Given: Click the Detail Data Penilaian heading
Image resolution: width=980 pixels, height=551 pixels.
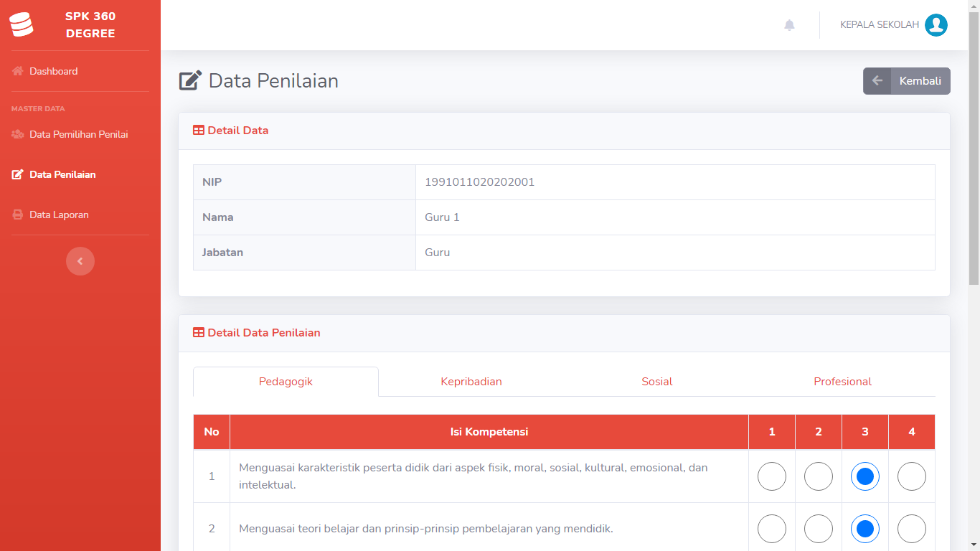Looking at the screenshot, I should tap(264, 333).
